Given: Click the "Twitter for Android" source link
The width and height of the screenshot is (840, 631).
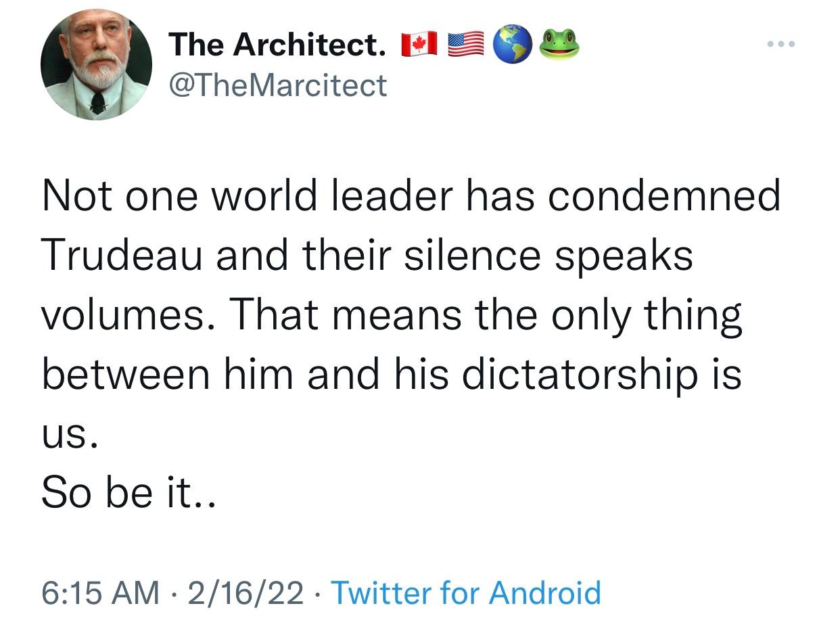Looking at the screenshot, I should click(x=466, y=593).
